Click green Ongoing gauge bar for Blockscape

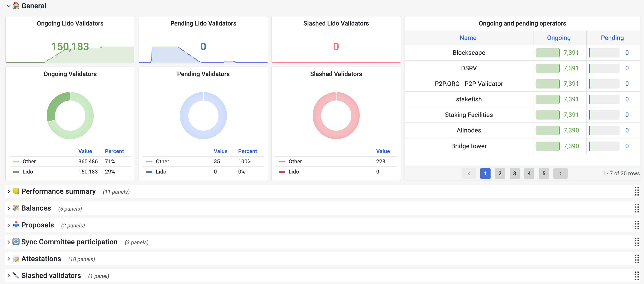[x=547, y=53]
